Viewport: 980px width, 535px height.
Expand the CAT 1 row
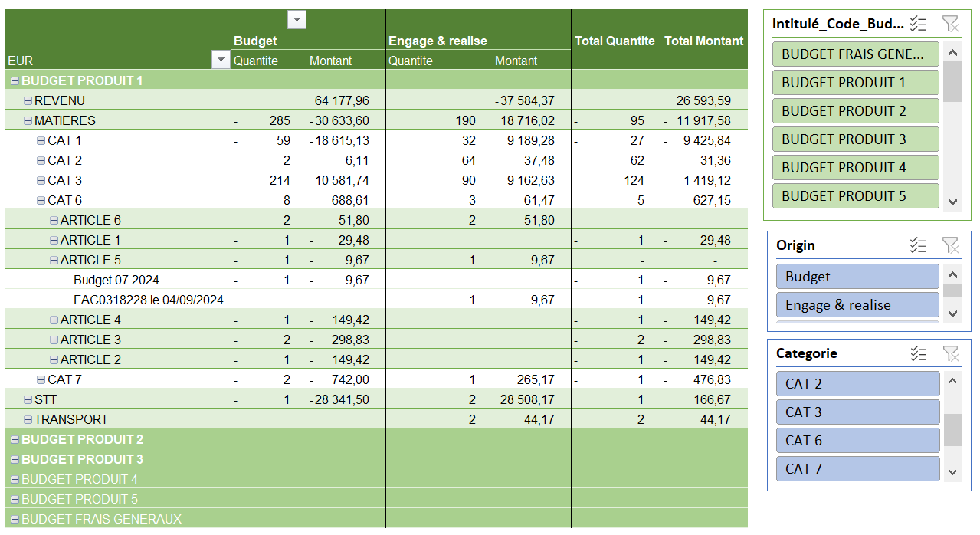[41, 140]
